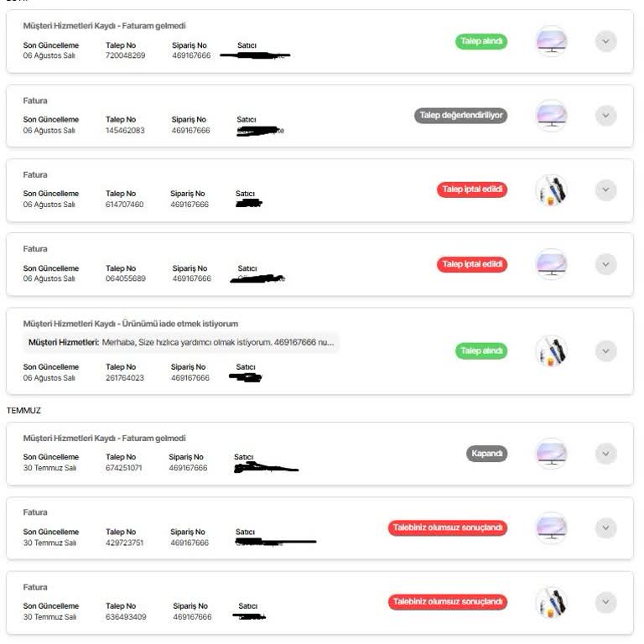Click "Talebiniz olumsuz sonuçlandı" badge for request 429723751

click(448, 528)
